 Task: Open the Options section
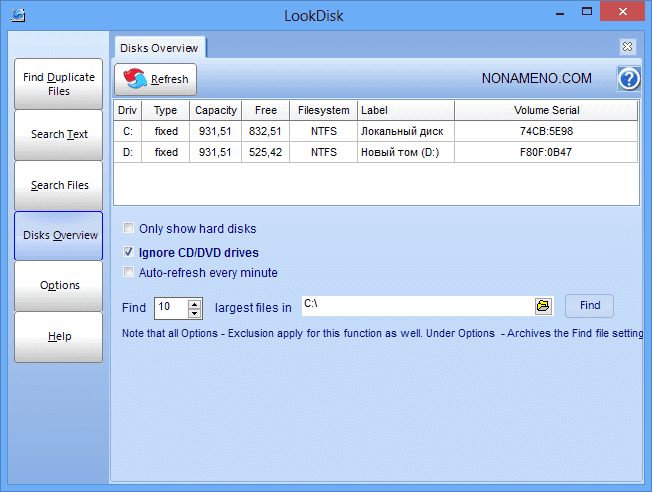click(59, 286)
